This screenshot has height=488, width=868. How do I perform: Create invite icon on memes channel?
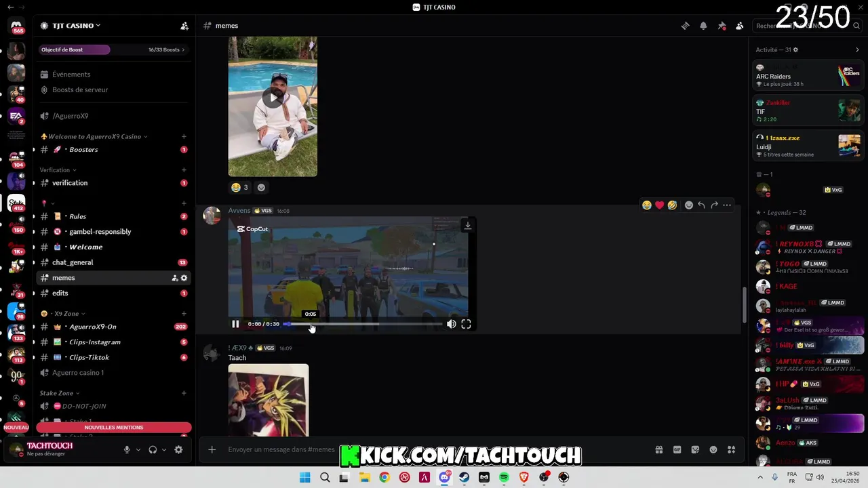[x=174, y=278]
